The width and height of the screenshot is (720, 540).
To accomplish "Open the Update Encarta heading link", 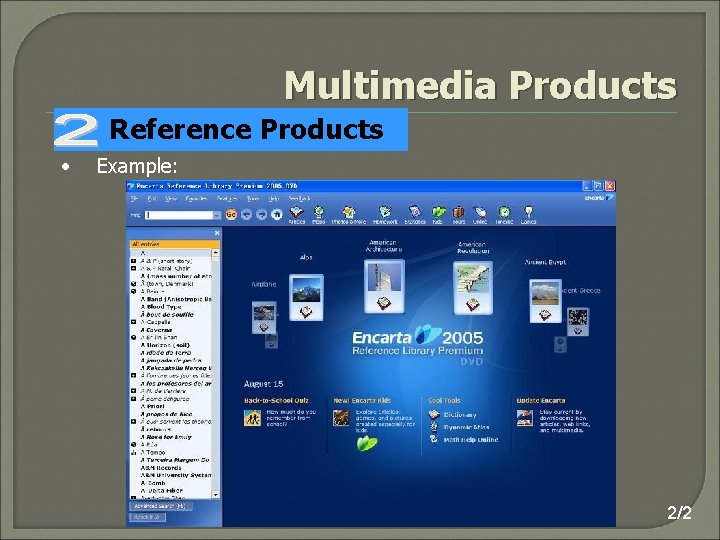I will [541, 401].
